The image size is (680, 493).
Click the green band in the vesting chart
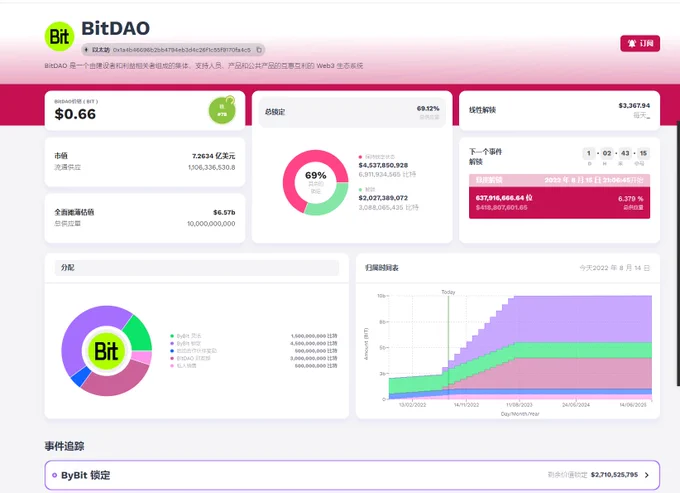pos(581,350)
